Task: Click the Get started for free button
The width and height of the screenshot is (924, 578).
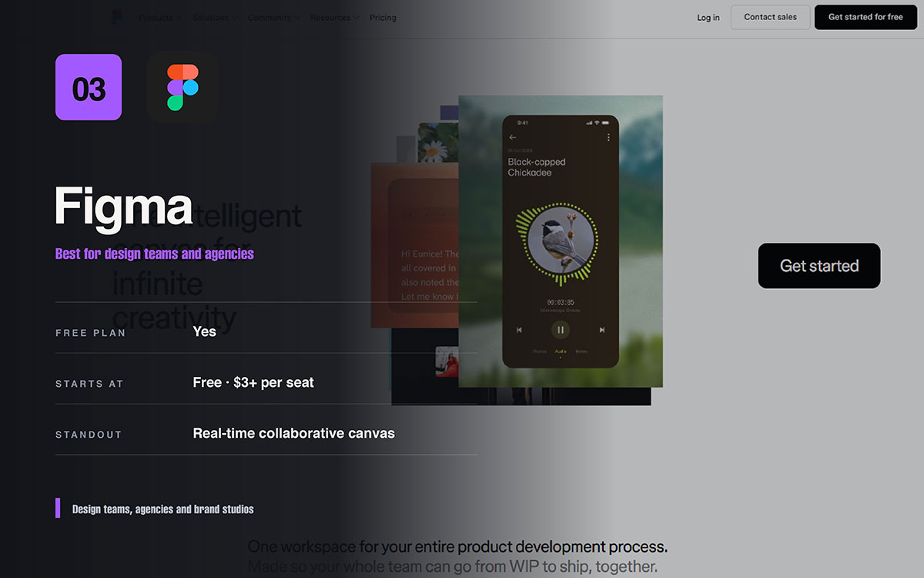Action: click(x=865, y=17)
